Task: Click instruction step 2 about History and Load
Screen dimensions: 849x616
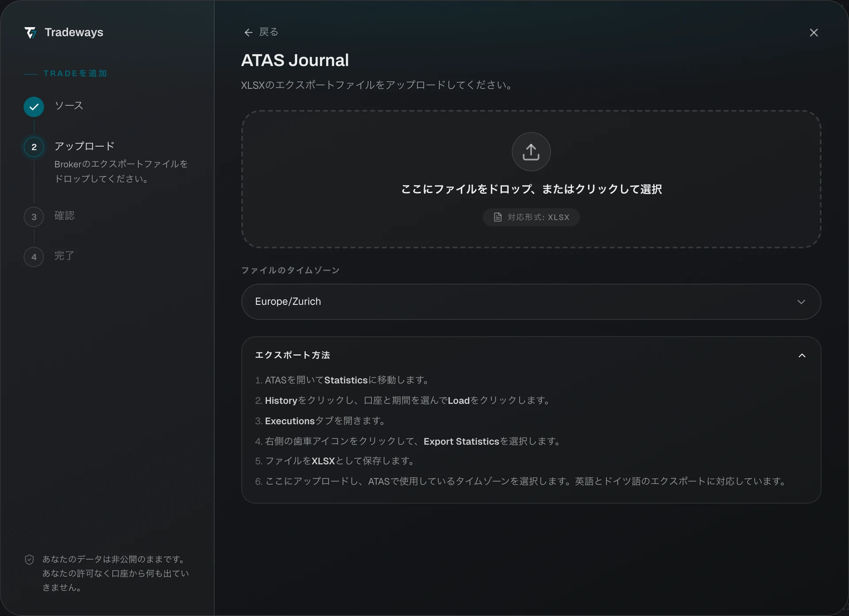Action: [x=403, y=400]
